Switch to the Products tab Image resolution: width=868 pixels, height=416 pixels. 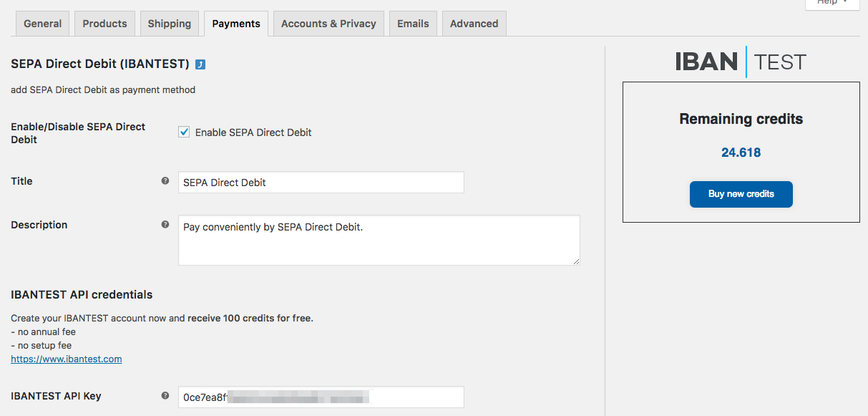pyautogui.click(x=104, y=24)
